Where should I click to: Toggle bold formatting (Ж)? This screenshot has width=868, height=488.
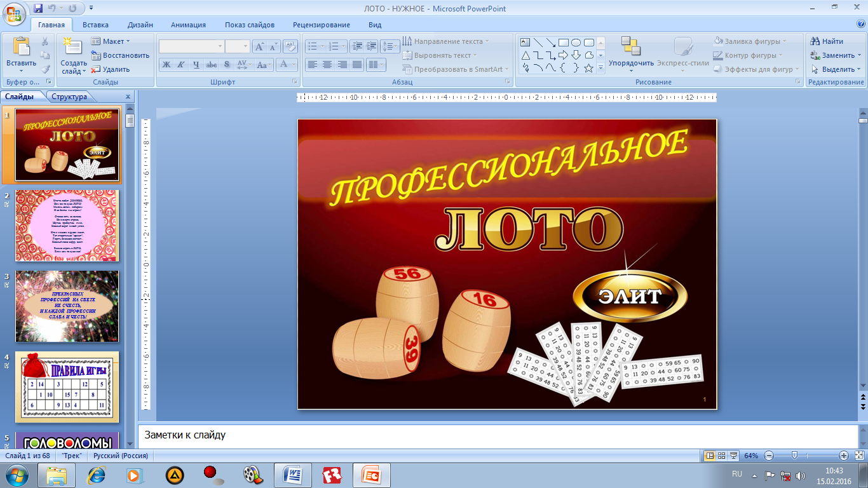(x=166, y=65)
